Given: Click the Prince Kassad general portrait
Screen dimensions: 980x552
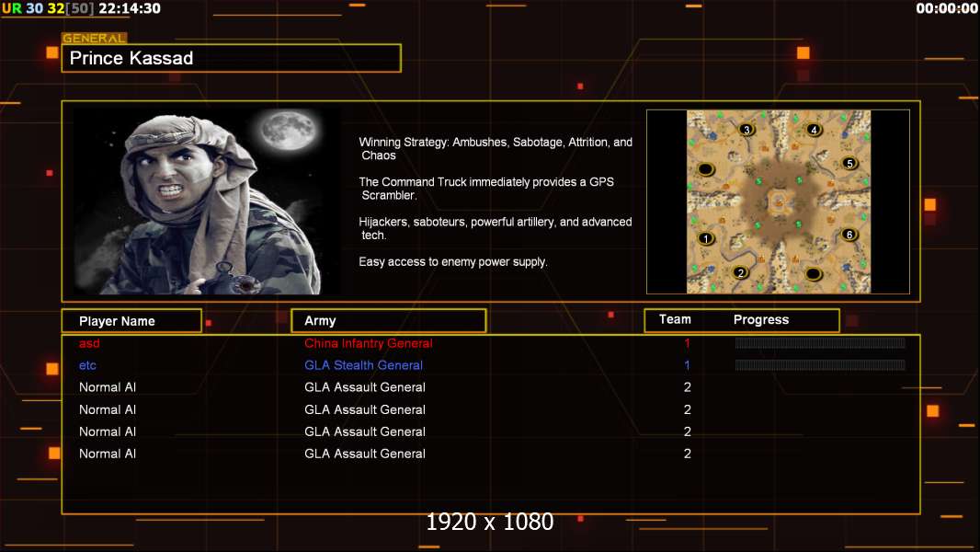Looking at the screenshot, I should [208, 201].
